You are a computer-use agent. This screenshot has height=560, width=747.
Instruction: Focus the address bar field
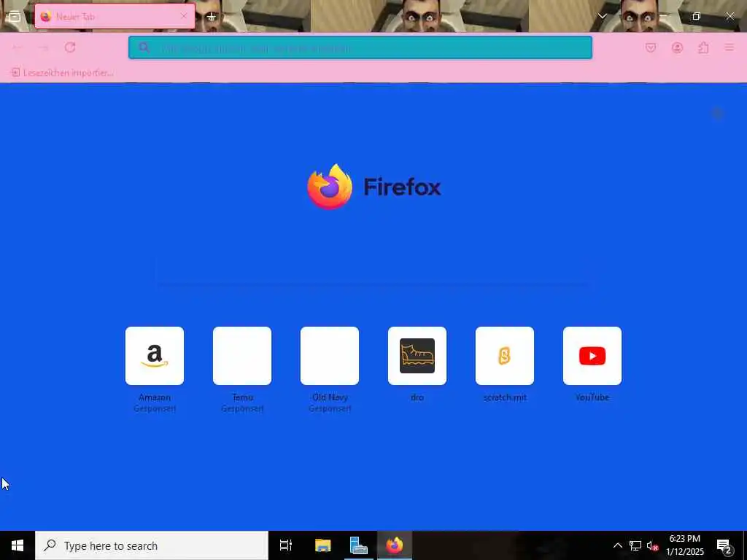[x=360, y=47]
